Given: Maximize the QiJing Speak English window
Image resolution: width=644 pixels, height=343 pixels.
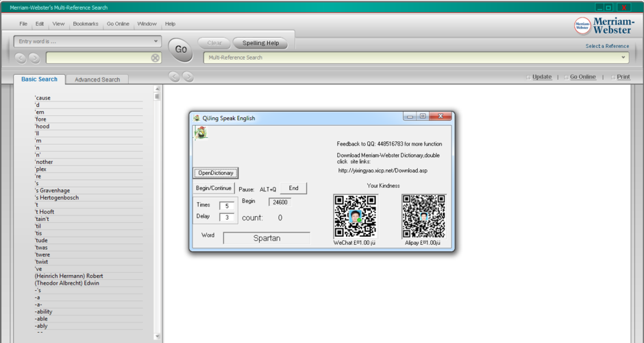Looking at the screenshot, I should [423, 117].
